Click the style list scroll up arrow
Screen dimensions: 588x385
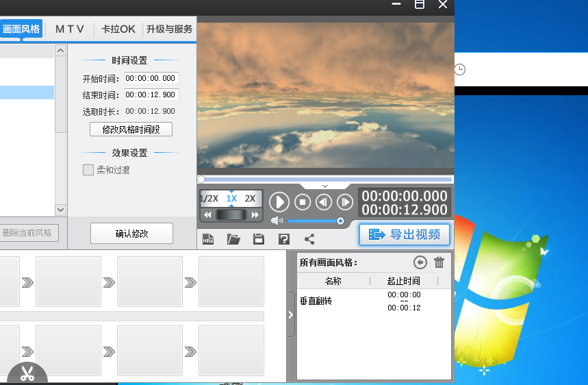pos(60,50)
